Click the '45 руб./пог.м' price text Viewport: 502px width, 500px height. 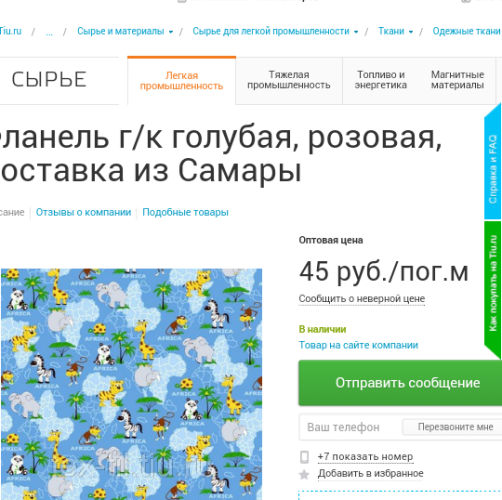[384, 272]
